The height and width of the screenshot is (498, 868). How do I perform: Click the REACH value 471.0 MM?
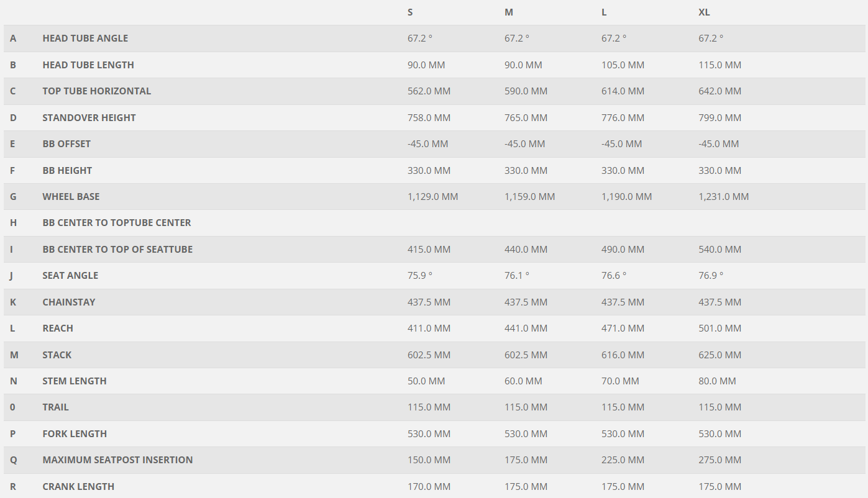pyautogui.click(x=623, y=328)
